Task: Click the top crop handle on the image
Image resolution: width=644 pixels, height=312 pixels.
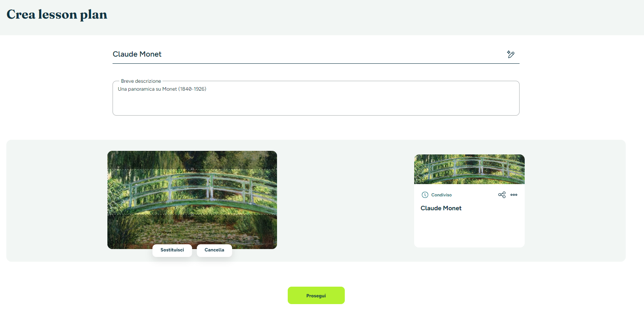Action: [x=192, y=169]
